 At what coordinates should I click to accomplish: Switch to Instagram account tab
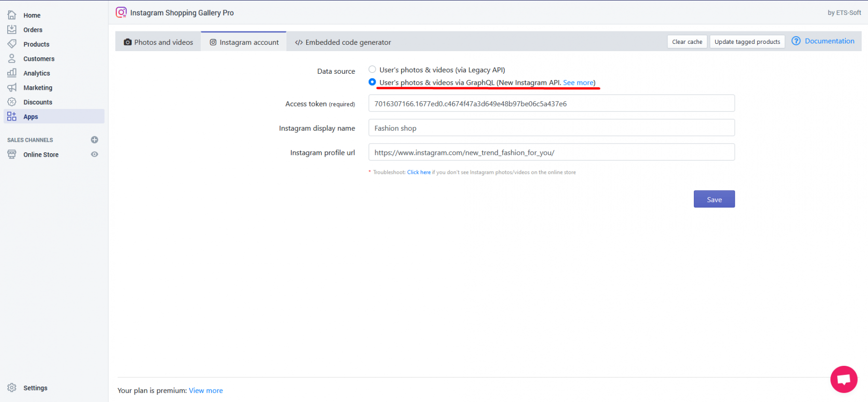[244, 42]
